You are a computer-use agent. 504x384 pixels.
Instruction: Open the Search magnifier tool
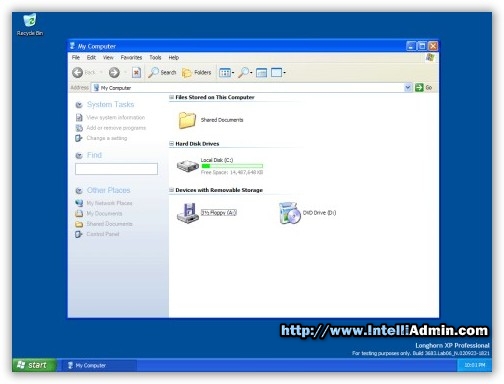[x=162, y=72]
